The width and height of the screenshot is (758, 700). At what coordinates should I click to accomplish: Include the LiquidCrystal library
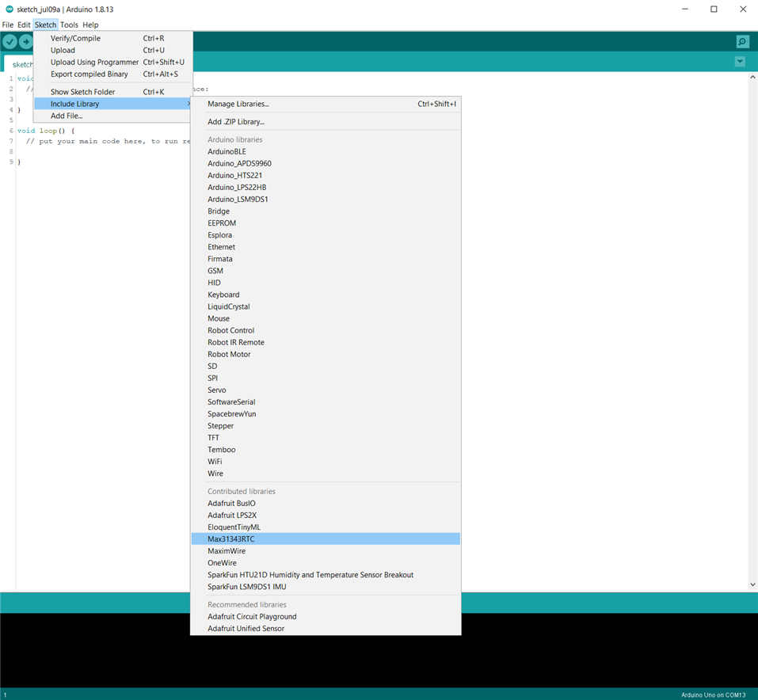click(x=326, y=306)
